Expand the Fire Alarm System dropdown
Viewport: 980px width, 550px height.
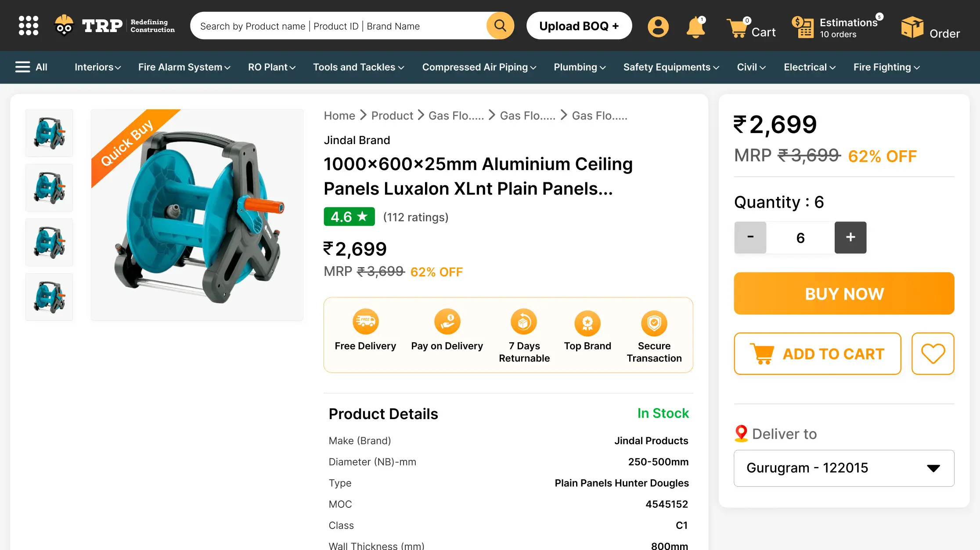pos(184,67)
